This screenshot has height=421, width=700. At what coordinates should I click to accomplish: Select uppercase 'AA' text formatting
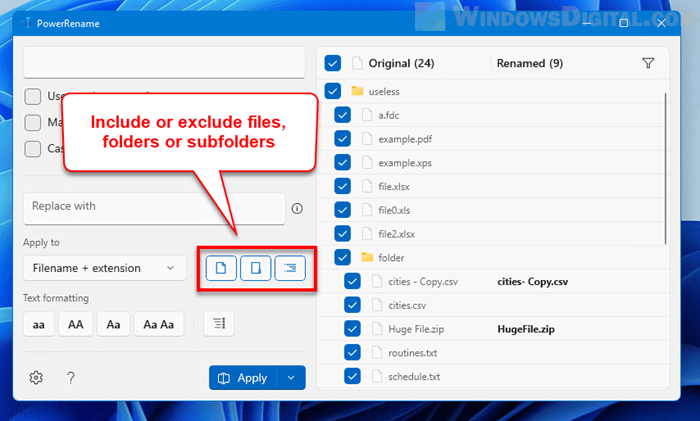click(x=75, y=324)
